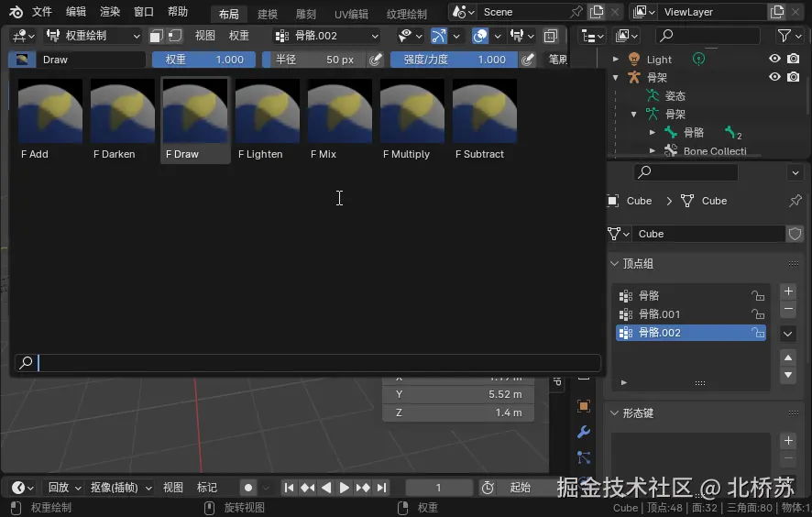Click the fake user shield icon beside Cube
Viewport: 812px width, 517px height.
(795, 234)
